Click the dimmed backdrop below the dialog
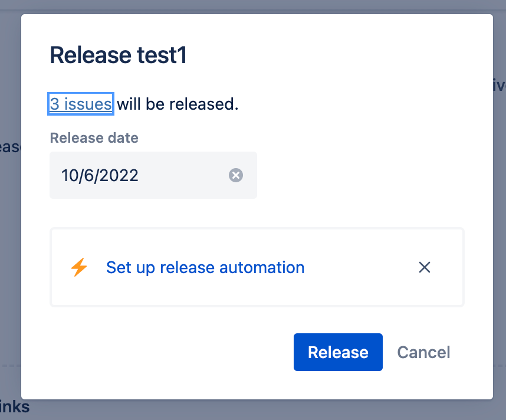The image size is (506, 420). pos(253,411)
